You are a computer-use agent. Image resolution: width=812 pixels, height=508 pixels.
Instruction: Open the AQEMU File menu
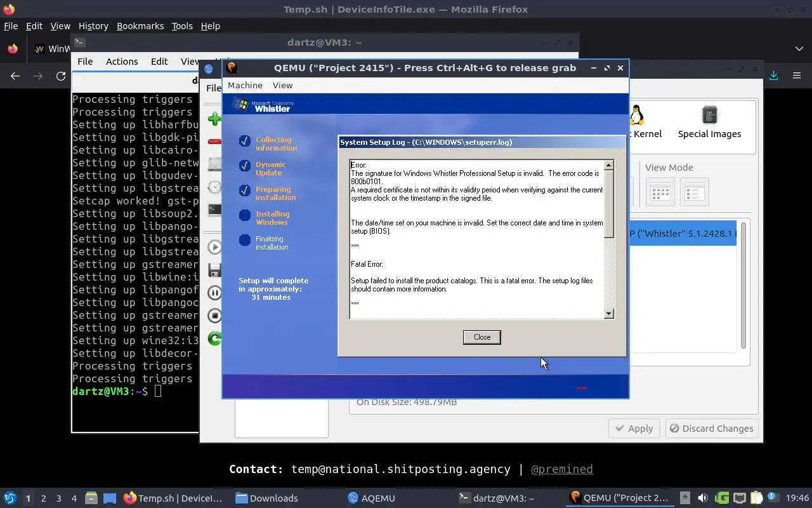tap(213, 88)
